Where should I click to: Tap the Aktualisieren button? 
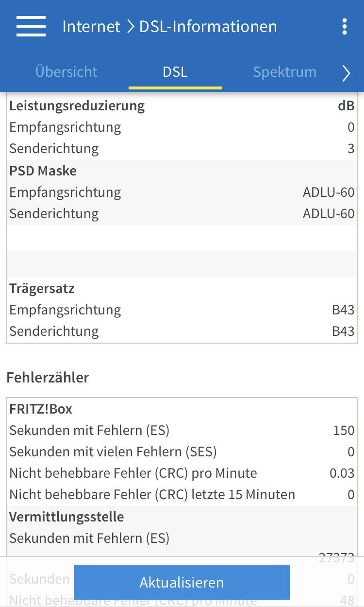182,582
